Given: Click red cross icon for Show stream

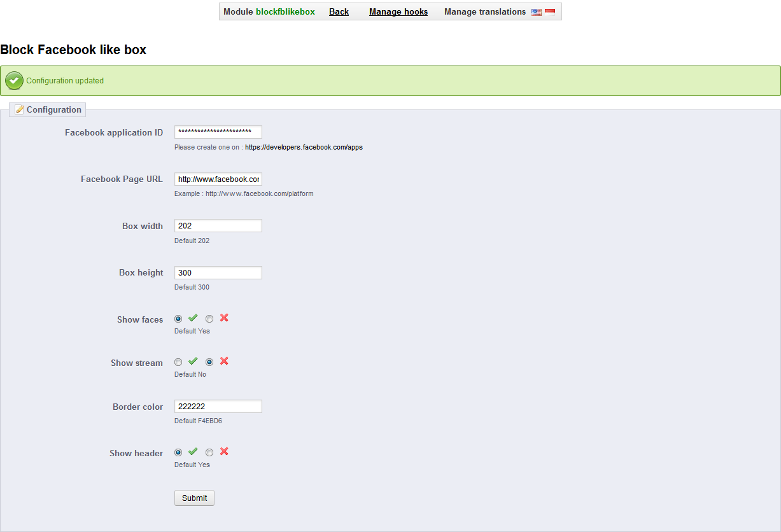Looking at the screenshot, I should (x=224, y=361).
